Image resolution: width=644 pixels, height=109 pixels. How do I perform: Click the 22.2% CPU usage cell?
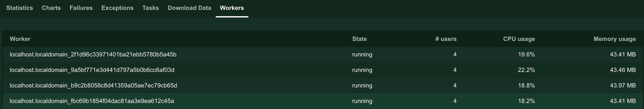526,70
